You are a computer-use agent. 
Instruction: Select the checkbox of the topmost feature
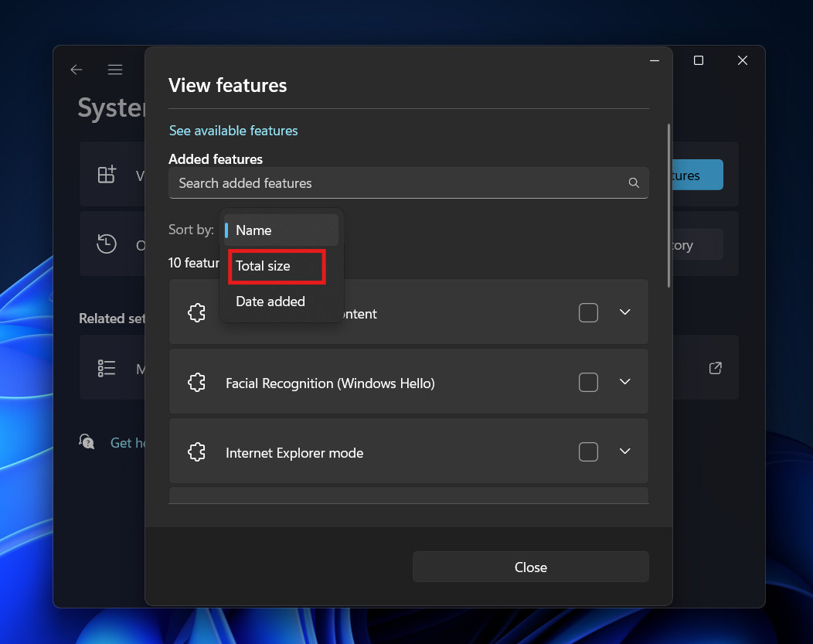point(588,312)
